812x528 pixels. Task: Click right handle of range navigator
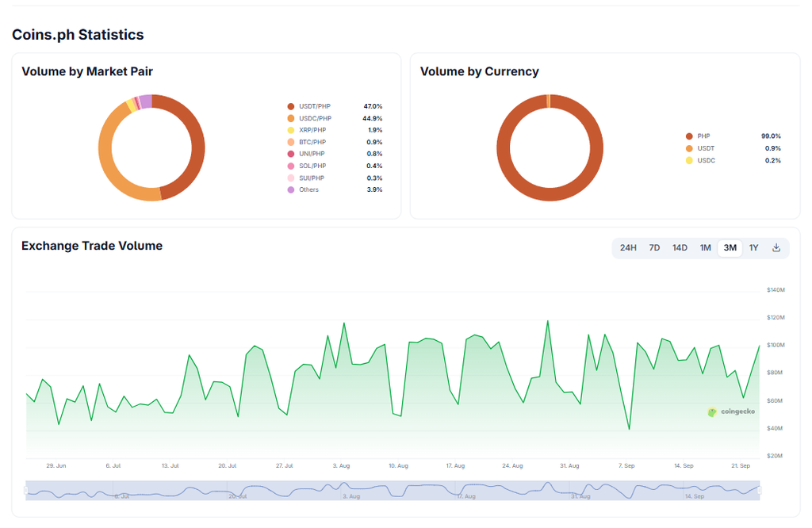pyautogui.click(x=760, y=490)
